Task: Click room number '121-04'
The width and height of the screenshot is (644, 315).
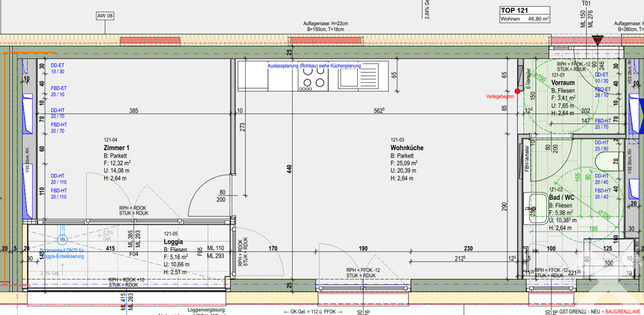Action: point(112,140)
